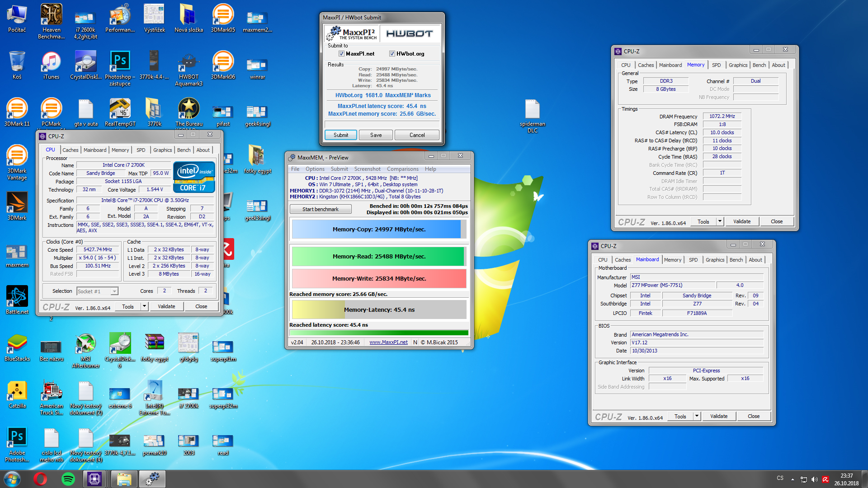Open the PCMark desktop shortcut
This screenshot has width=868, height=488.
coord(51,112)
